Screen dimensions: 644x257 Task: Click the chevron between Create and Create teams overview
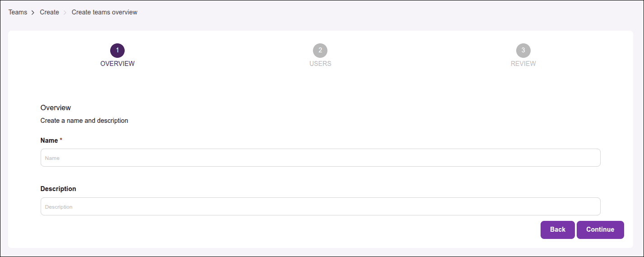point(65,13)
